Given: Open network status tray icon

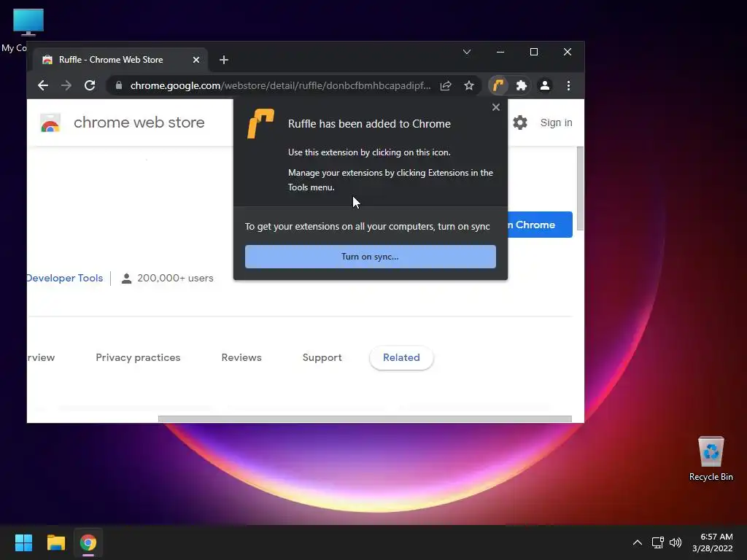Looking at the screenshot, I should 658,542.
